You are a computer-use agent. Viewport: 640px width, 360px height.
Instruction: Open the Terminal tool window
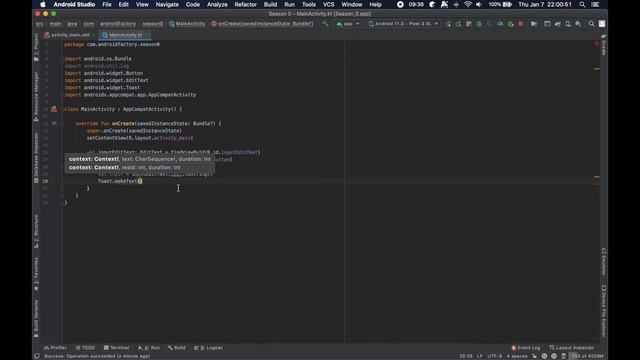[x=116, y=348]
